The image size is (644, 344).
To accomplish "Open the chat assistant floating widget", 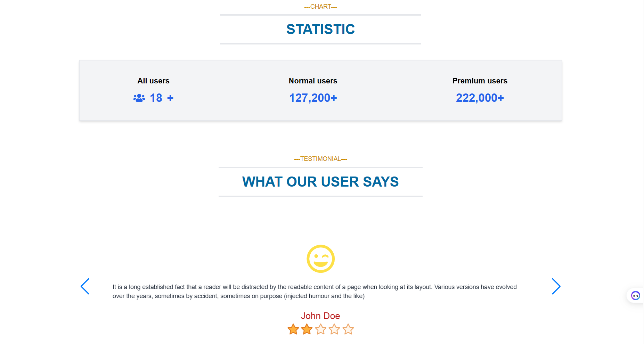I will [x=635, y=296].
